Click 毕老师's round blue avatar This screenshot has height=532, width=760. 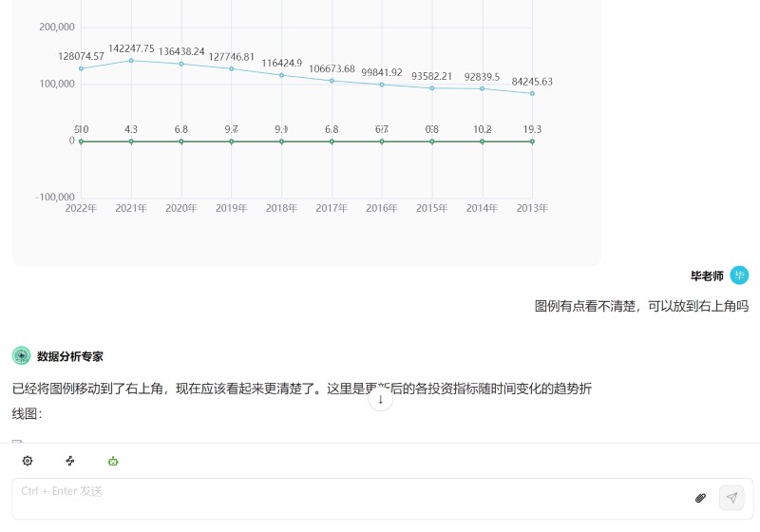click(739, 275)
